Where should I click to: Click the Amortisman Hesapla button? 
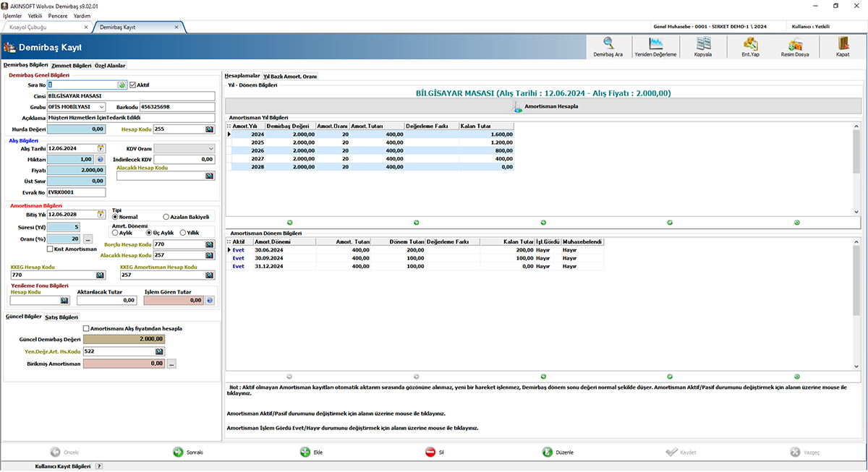[543, 106]
